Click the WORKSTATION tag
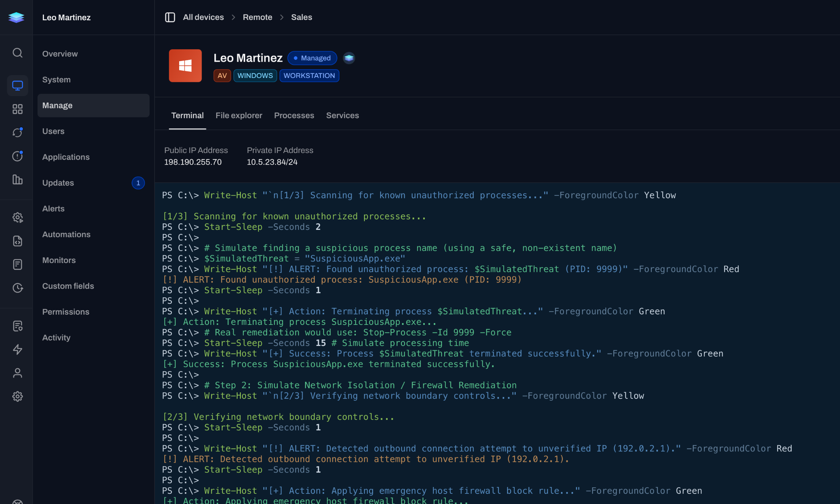This screenshot has height=504, width=840. coord(309,75)
